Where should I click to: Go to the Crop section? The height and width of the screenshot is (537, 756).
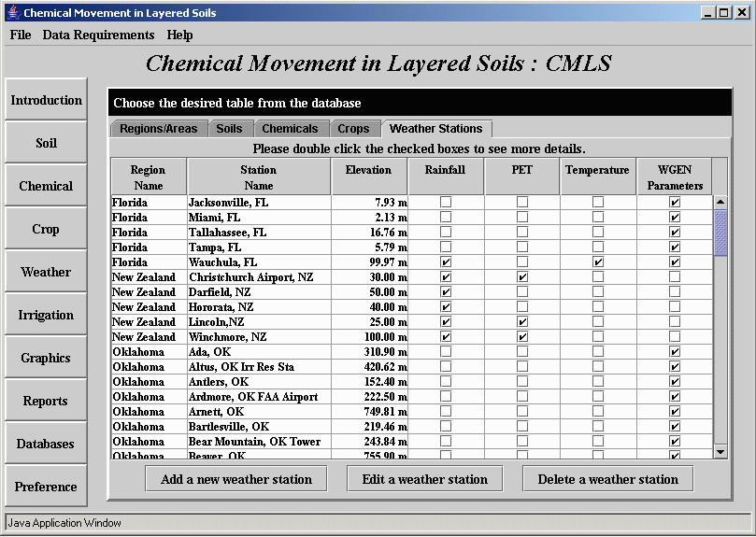(x=47, y=229)
